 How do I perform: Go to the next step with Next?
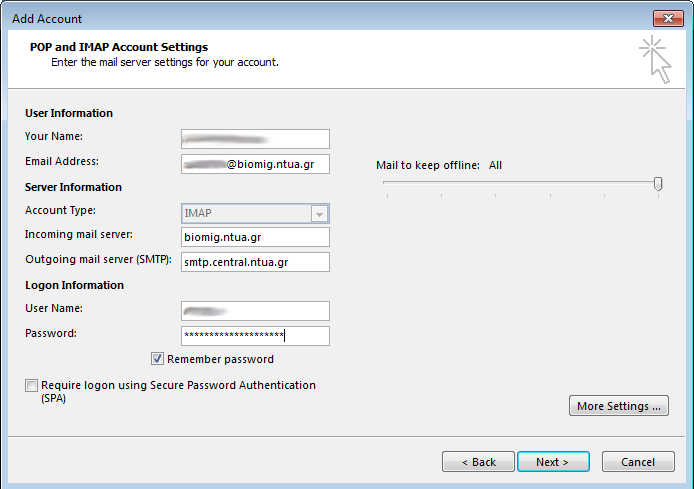(552, 462)
